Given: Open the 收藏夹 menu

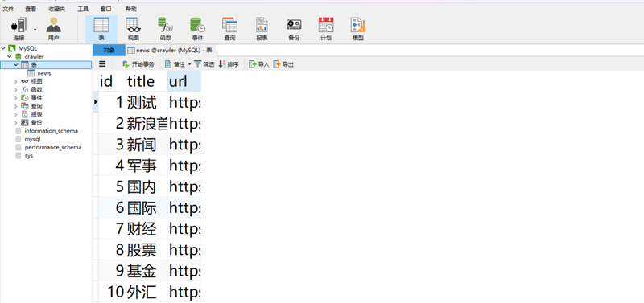Looking at the screenshot, I should 56,9.
